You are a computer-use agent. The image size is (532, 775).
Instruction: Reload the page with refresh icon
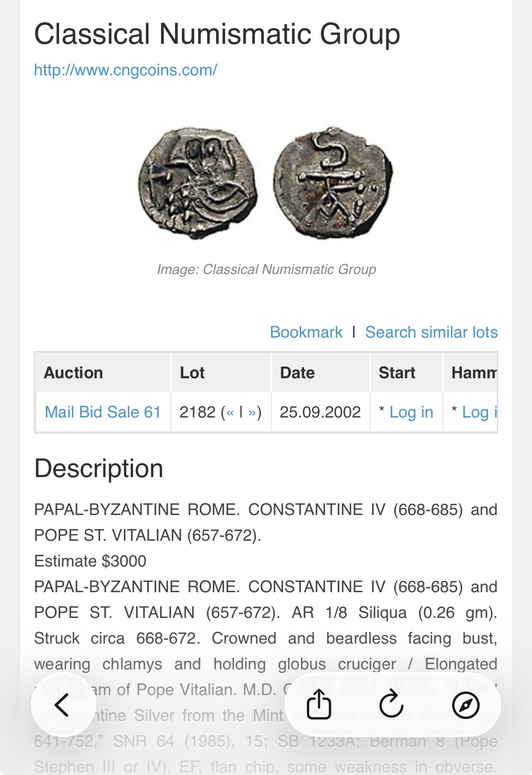[391, 704]
